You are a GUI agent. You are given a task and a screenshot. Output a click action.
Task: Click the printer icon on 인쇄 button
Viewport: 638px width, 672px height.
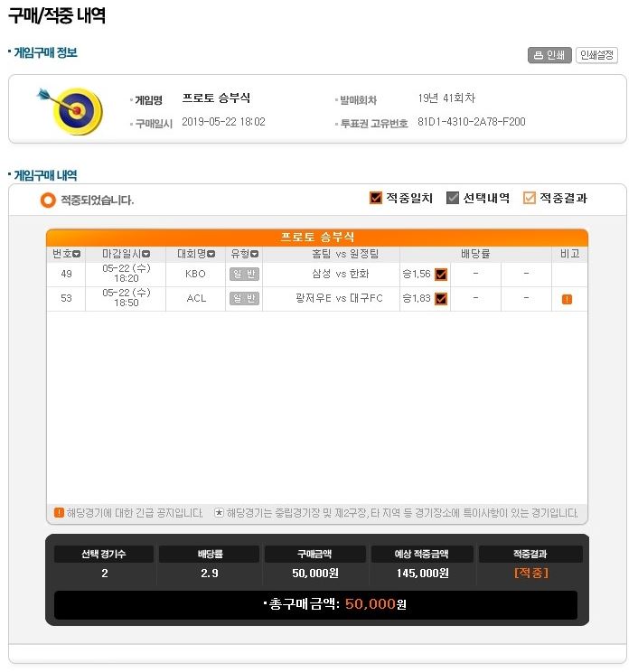click(x=538, y=55)
